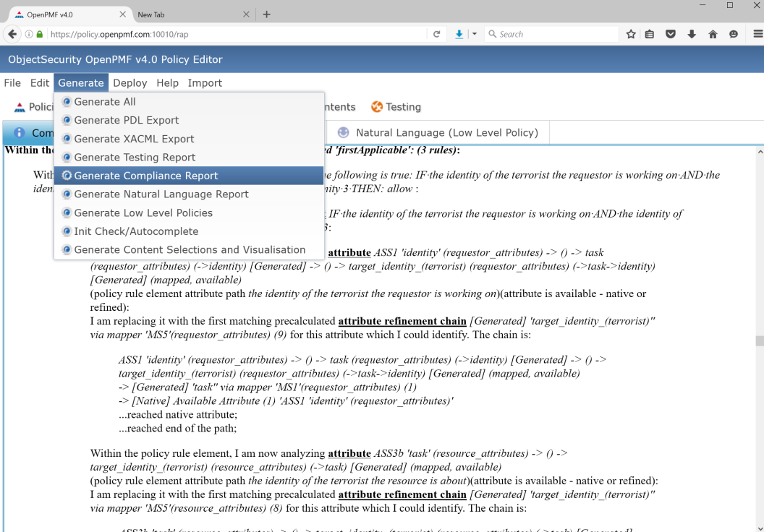Click icon beside Generate Content Selections and Visualisation
The height and width of the screenshot is (532, 764).
pos(67,249)
